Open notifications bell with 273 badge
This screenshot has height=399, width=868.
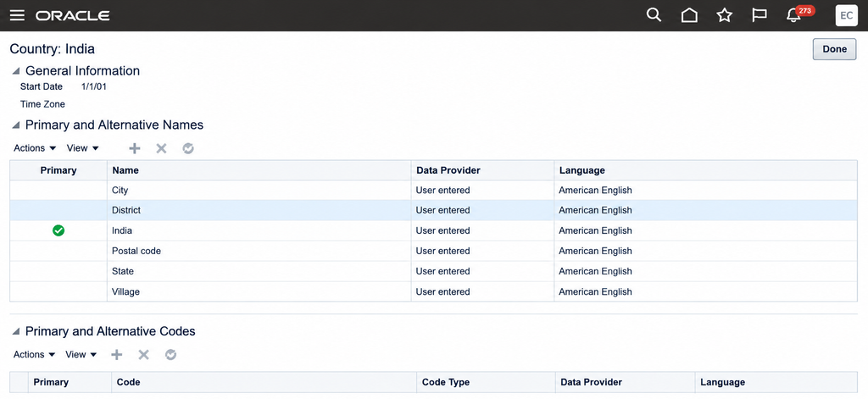800,14
